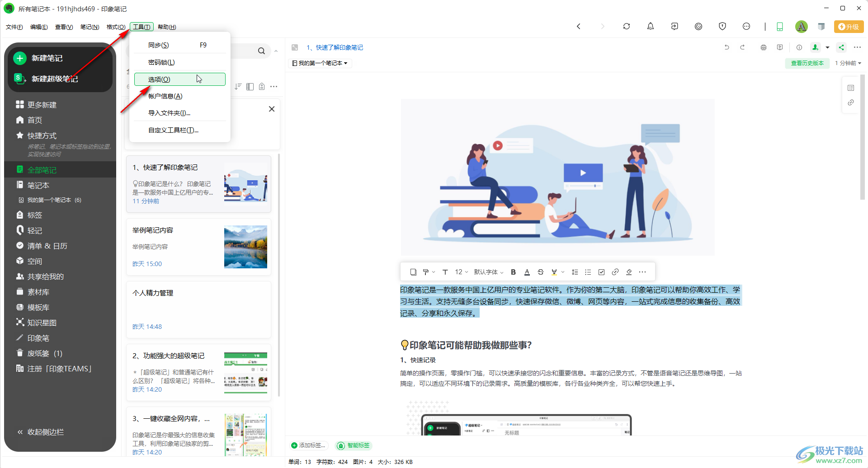The width and height of the screenshot is (868, 468).
Task: Open the 1 分钟前 time dropdown
Action: point(848,63)
